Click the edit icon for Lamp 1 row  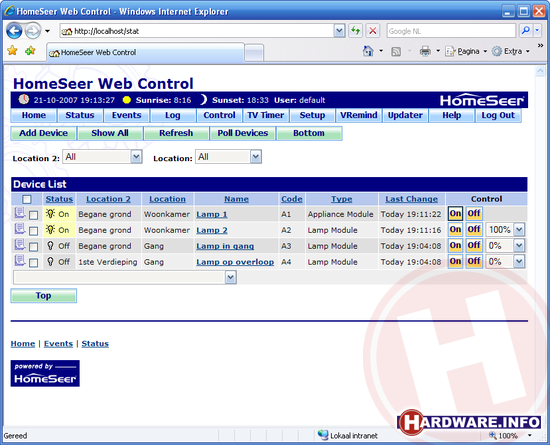pos(20,213)
